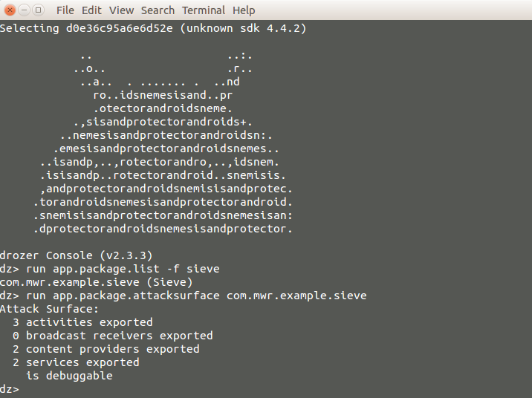Open the Edit menu
532x398 pixels.
(91, 10)
